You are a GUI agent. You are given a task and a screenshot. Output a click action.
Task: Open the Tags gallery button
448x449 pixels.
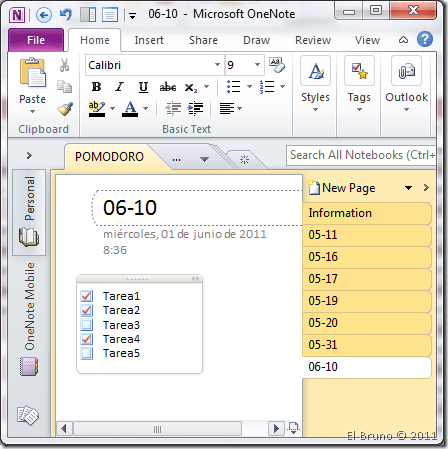point(359,84)
